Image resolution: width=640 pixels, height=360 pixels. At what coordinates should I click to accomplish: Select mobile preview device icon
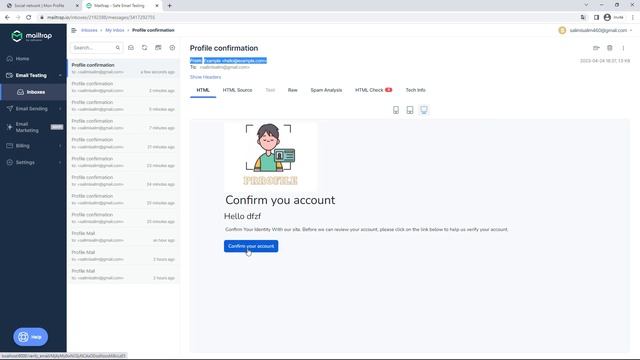point(396,110)
